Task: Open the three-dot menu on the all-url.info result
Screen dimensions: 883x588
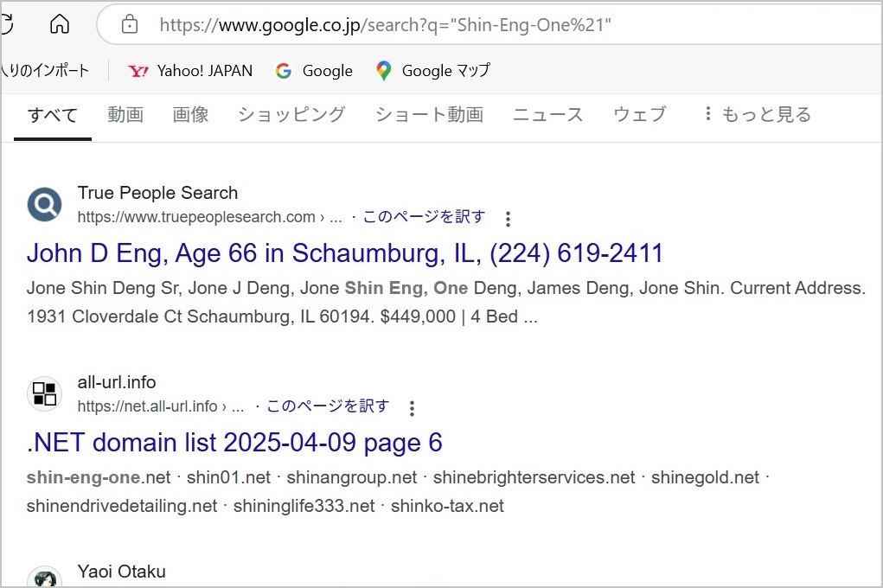Action: [x=413, y=408]
